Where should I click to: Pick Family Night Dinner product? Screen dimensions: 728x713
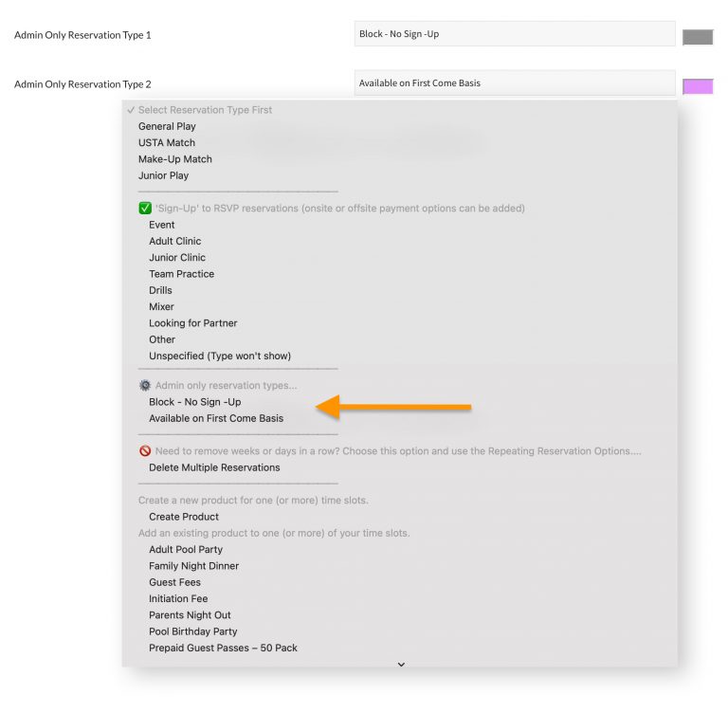193,566
